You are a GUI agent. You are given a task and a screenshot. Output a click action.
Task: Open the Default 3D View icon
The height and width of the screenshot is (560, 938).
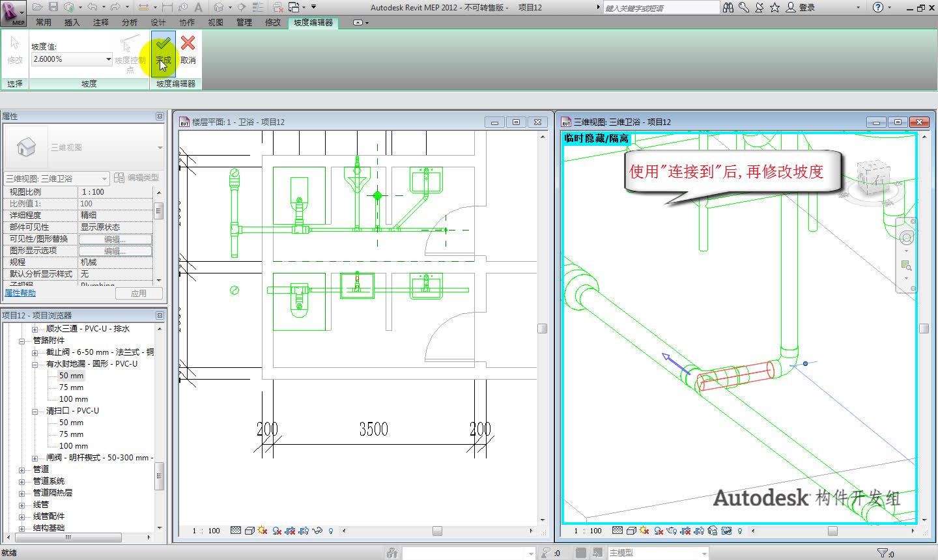220,7
